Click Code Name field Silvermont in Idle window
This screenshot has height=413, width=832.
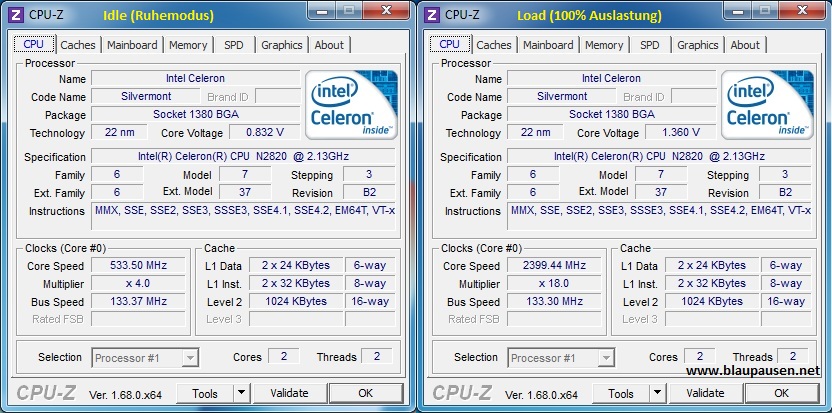pos(146,96)
